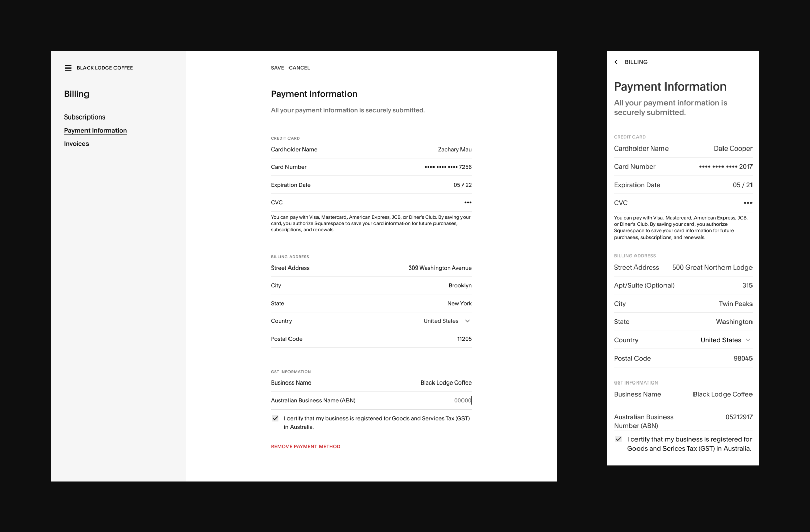Edit the Cardholder Name field showing Zachary Mau
810x532 pixels.
tap(371, 149)
